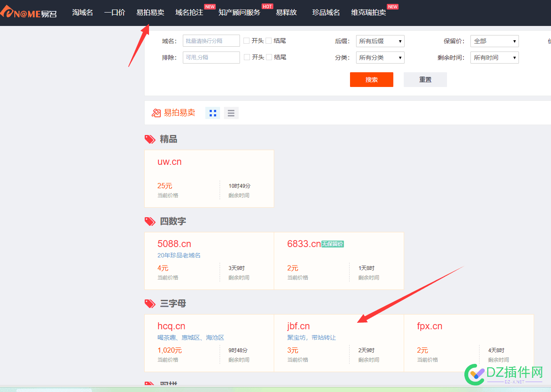Viewport: 551px width, 392px height.
Task: Click the 易拍易卖 section header icon
Action: pyautogui.click(x=156, y=113)
